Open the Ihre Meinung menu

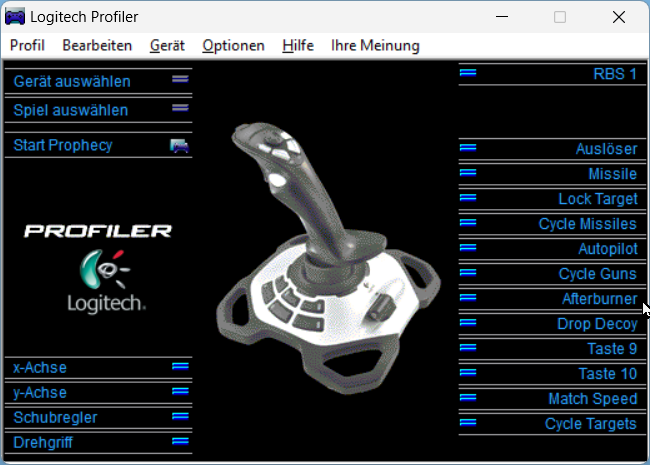pos(375,45)
